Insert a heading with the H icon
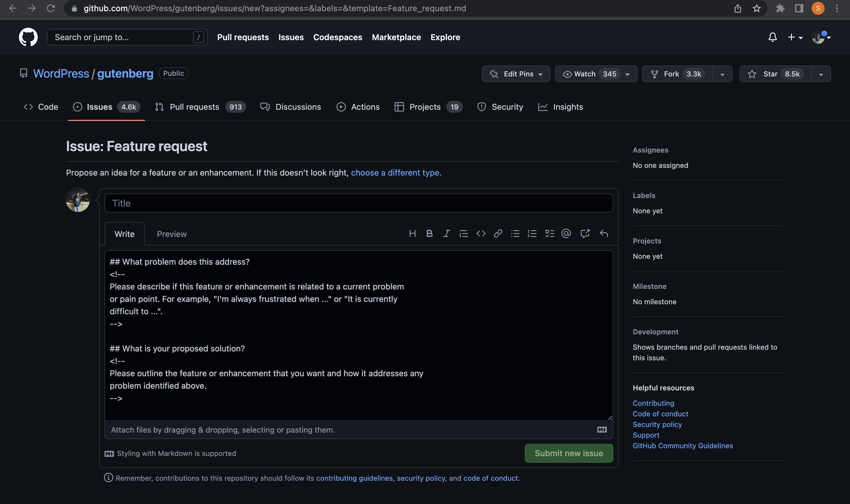The width and height of the screenshot is (850, 504). pos(412,233)
